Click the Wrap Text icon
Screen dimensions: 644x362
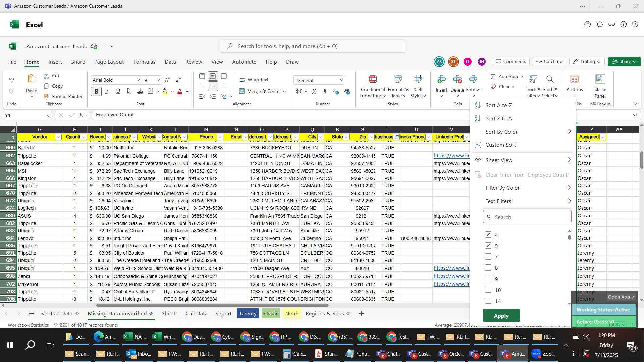tap(242, 80)
